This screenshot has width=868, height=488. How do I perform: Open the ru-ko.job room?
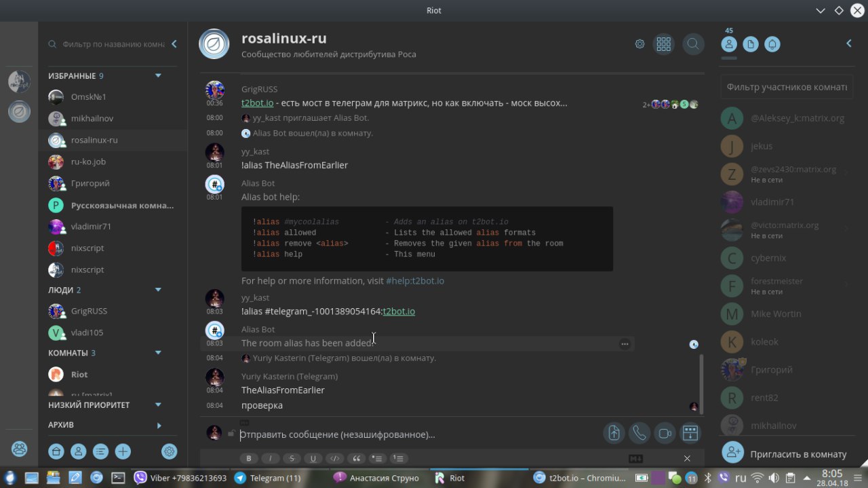pyautogui.click(x=113, y=162)
